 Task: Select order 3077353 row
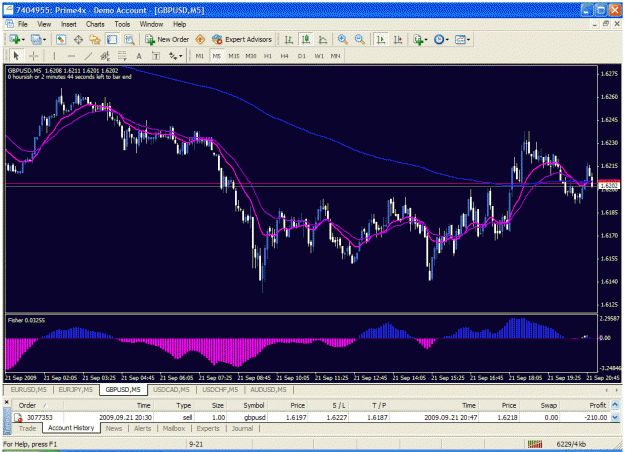(x=311, y=417)
